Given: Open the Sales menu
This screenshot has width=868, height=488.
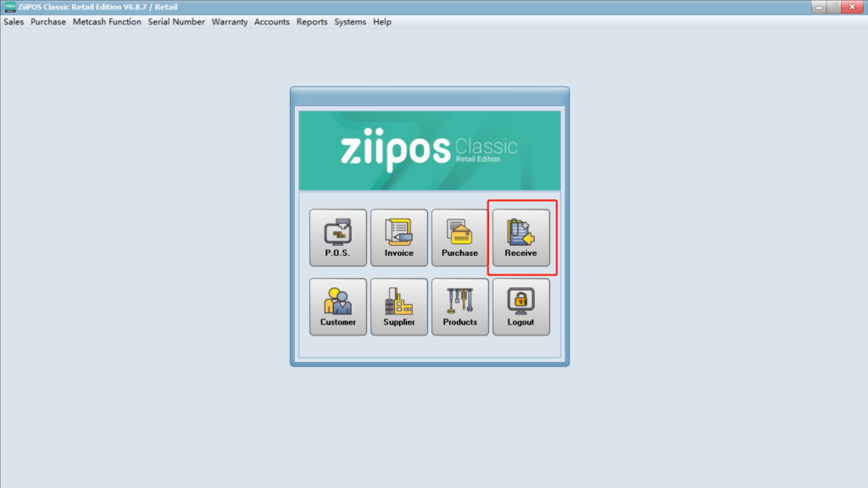Looking at the screenshot, I should click(x=14, y=22).
